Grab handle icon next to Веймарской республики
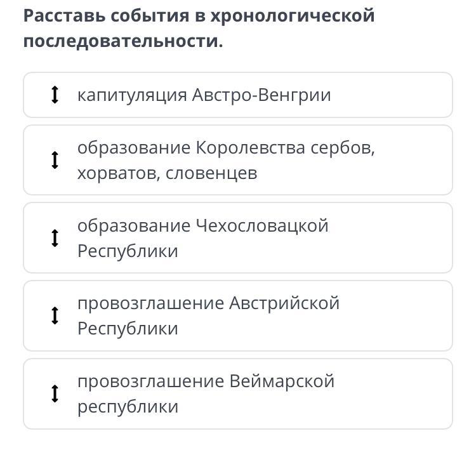This screenshot has height=476, width=476. (x=55, y=393)
